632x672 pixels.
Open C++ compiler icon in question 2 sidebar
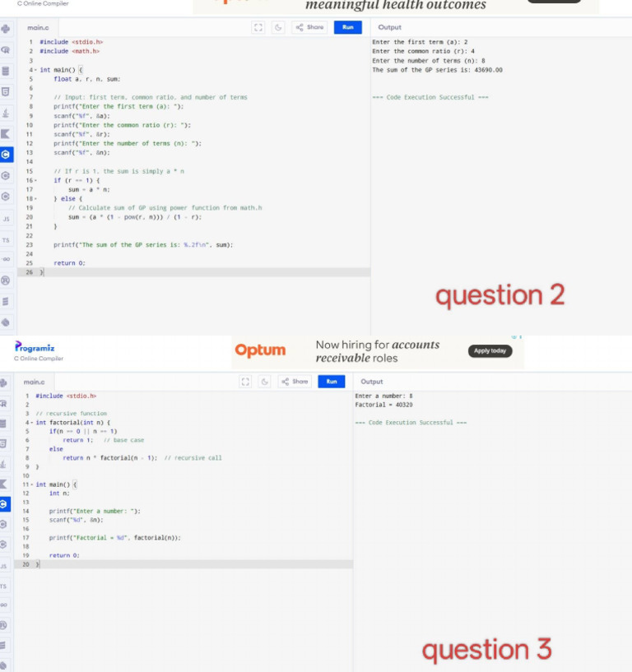pos(6,176)
